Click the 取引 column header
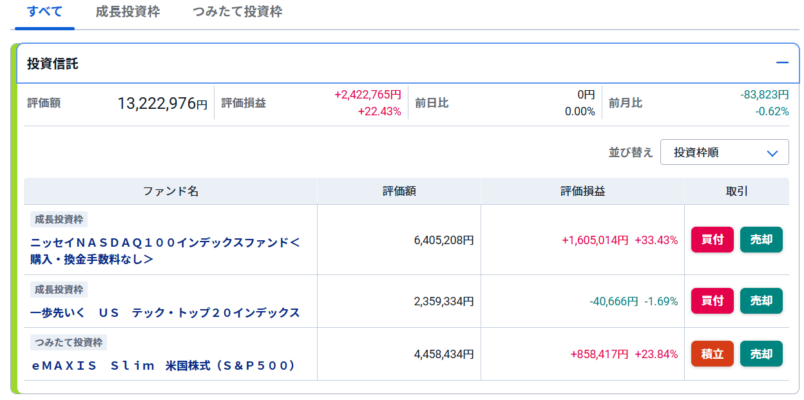This screenshot has width=804, height=400. click(737, 191)
